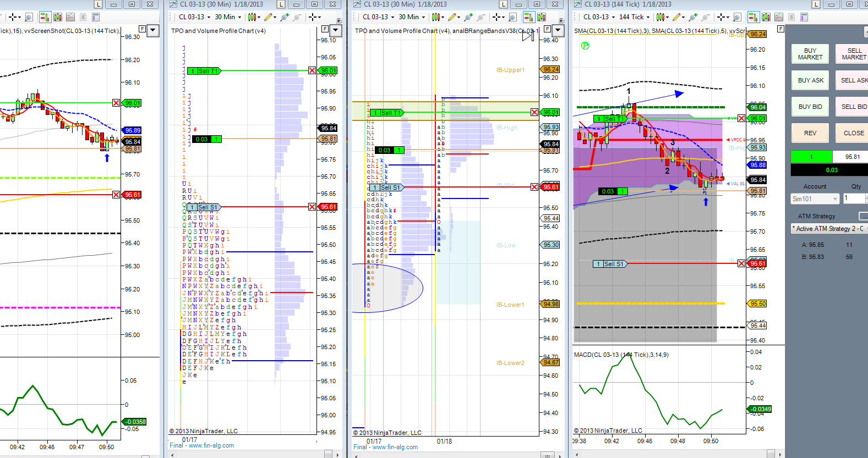The width and height of the screenshot is (868, 458).
Task: Click area chart icon in 144 Tick toolbar
Action: click(x=778, y=17)
